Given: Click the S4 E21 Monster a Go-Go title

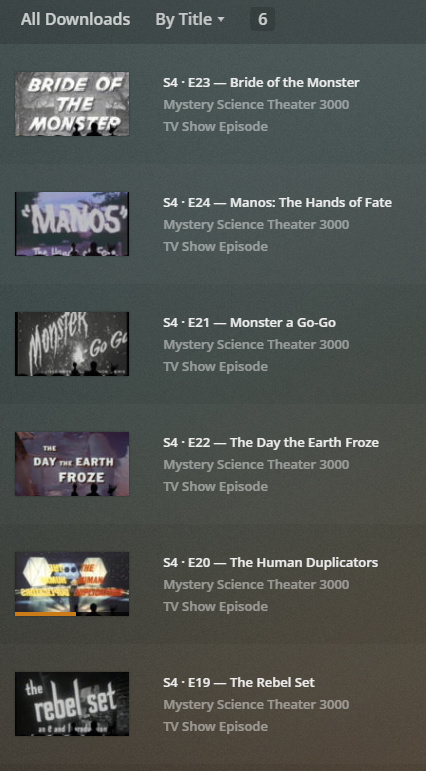Looking at the screenshot, I should 249,323.
